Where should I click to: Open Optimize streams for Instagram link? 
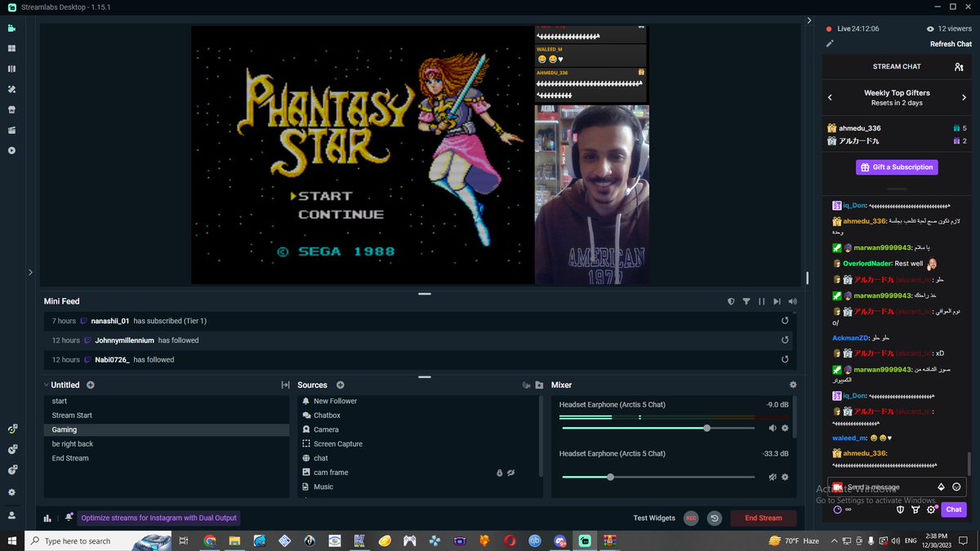coord(158,518)
